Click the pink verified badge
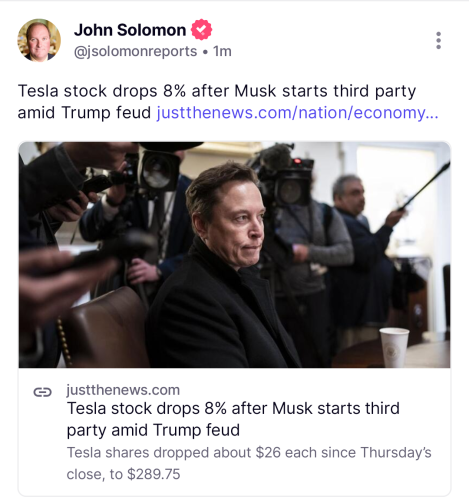The image size is (469, 500). click(201, 30)
